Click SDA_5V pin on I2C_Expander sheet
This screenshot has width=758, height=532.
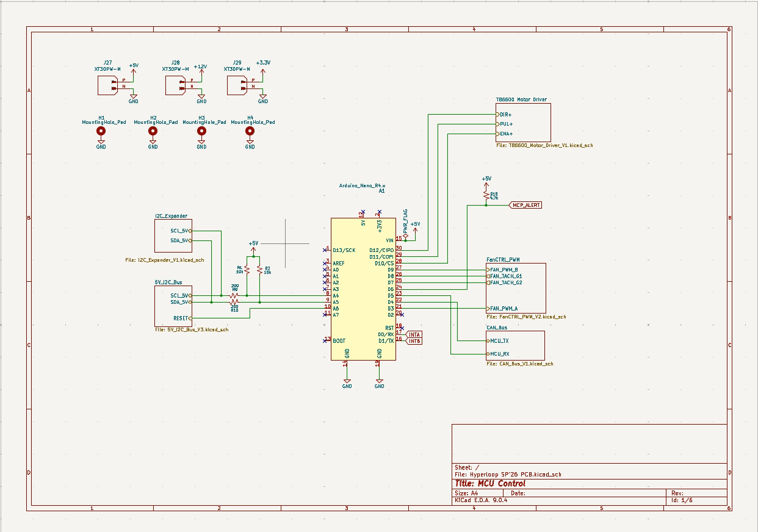coord(181,240)
